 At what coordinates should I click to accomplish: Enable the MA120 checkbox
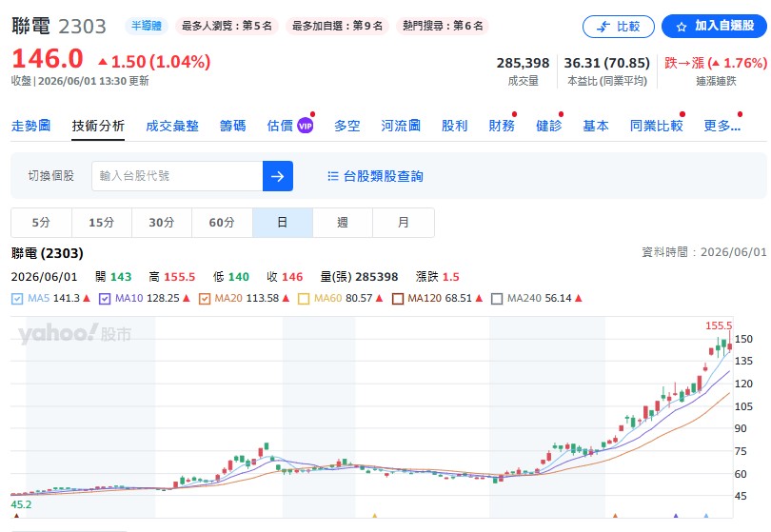398,299
